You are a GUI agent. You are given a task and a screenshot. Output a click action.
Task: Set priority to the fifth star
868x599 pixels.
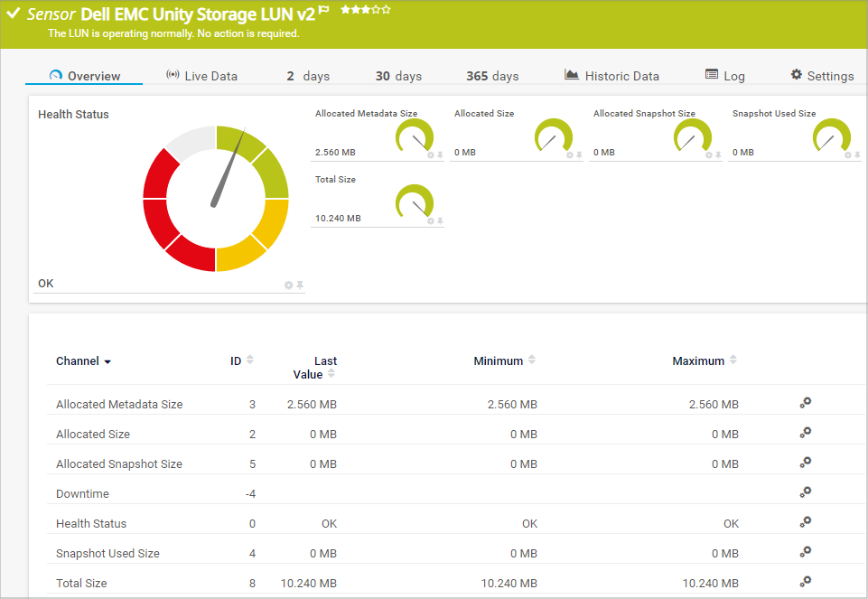coord(387,10)
